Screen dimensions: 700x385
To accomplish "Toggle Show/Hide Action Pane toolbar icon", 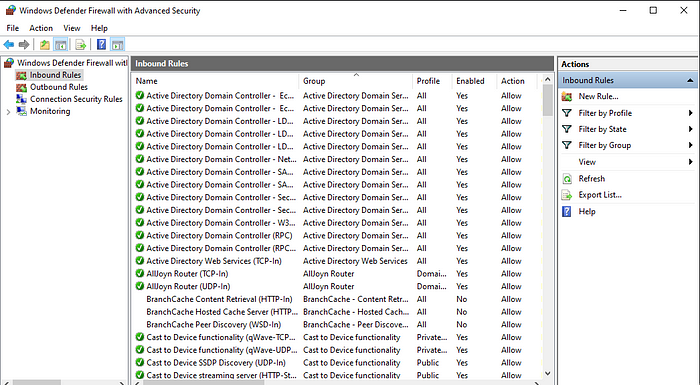I will (x=117, y=45).
